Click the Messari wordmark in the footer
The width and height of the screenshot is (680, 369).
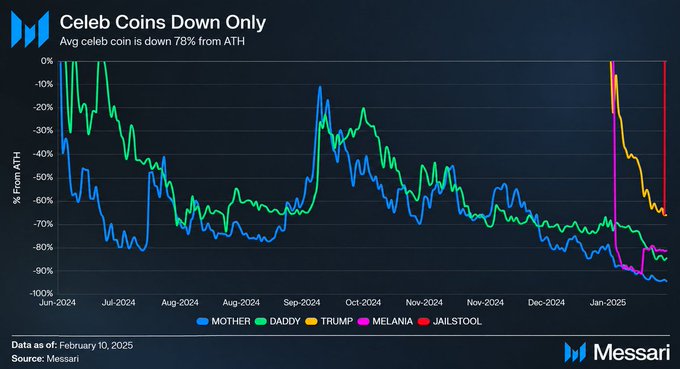click(x=631, y=352)
